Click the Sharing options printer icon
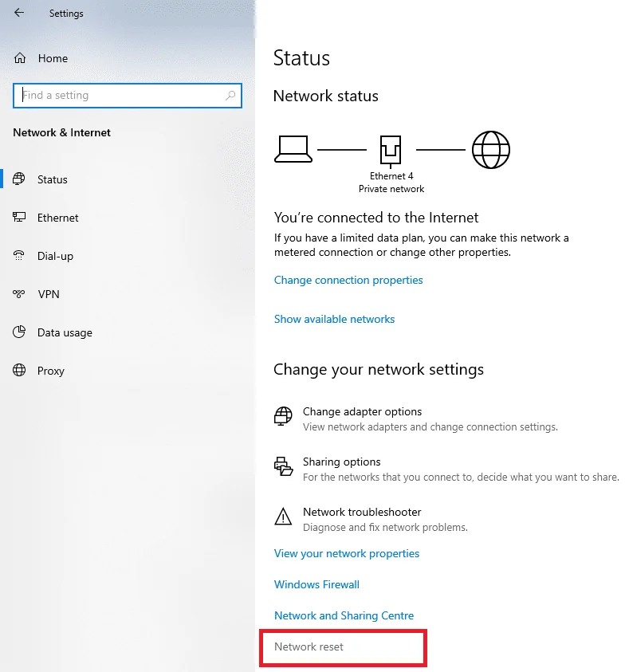The height and width of the screenshot is (672, 625). coord(283,466)
